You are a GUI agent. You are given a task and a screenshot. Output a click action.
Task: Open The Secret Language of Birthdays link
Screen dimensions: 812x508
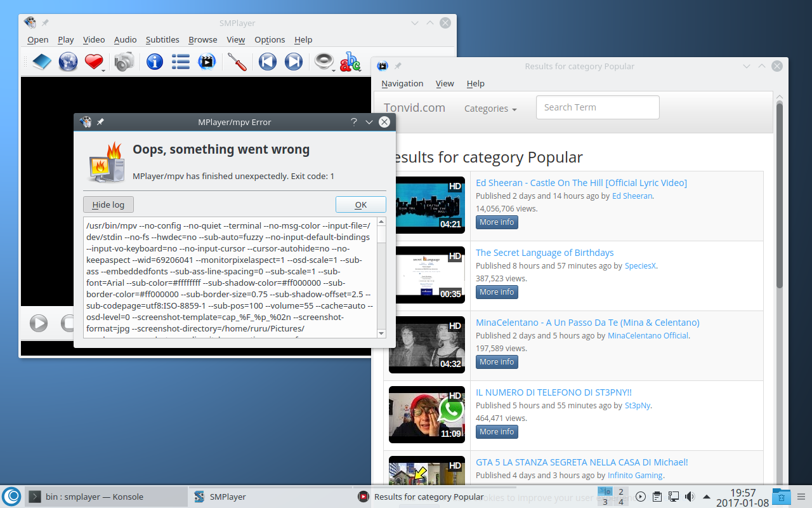544,253
